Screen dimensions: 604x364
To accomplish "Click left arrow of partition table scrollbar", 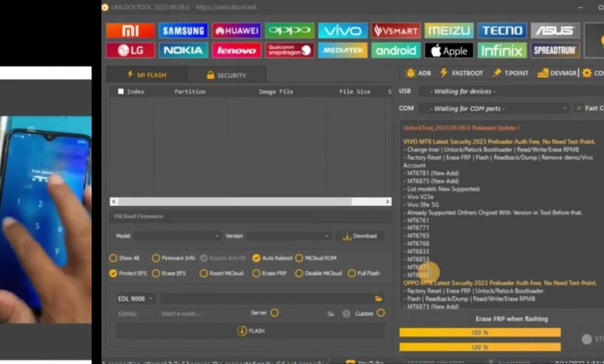I will (x=114, y=201).
